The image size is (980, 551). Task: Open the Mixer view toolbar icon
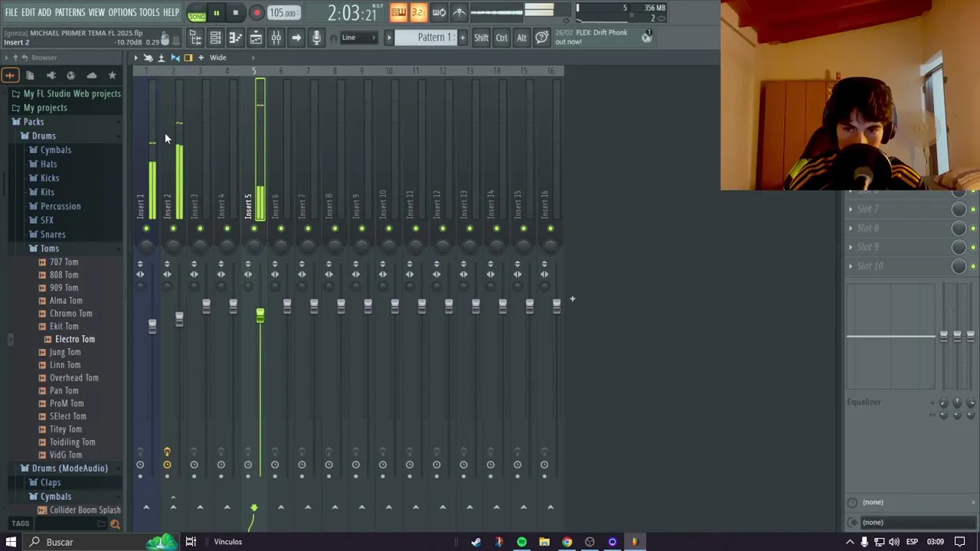click(276, 37)
